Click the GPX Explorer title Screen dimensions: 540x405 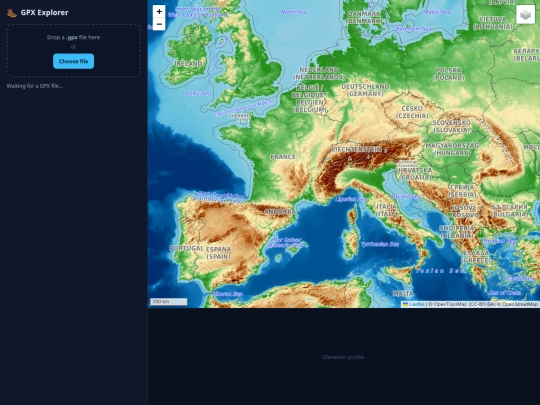(44, 13)
